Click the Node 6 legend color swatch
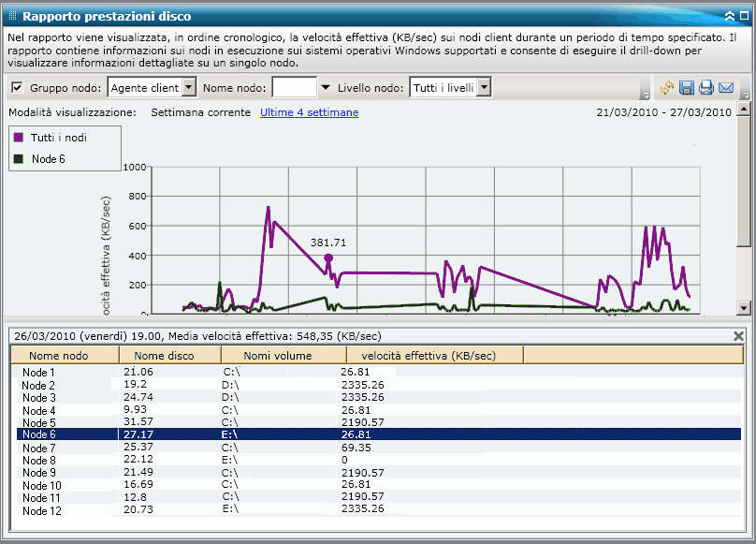The width and height of the screenshot is (756, 544). [19, 159]
